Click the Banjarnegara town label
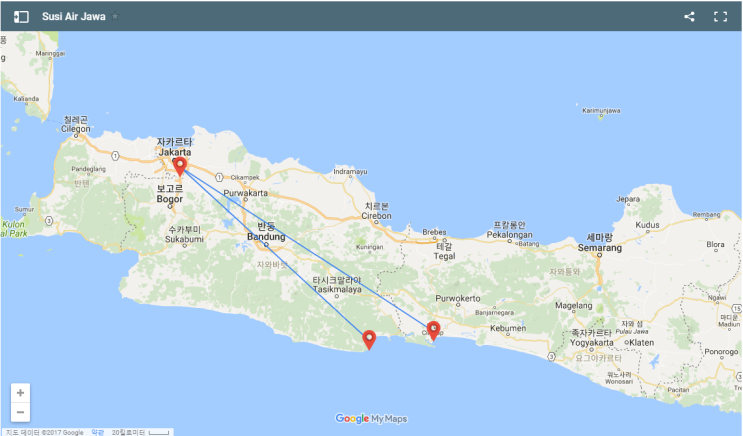The height and width of the screenshot is (436, 743). tap(494, 313)
